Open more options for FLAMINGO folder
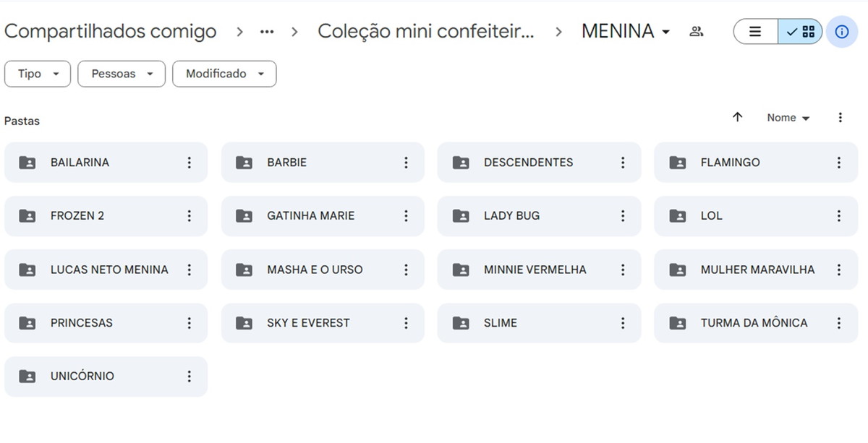Viewport: 868px width, 443px height. (839, 163)
